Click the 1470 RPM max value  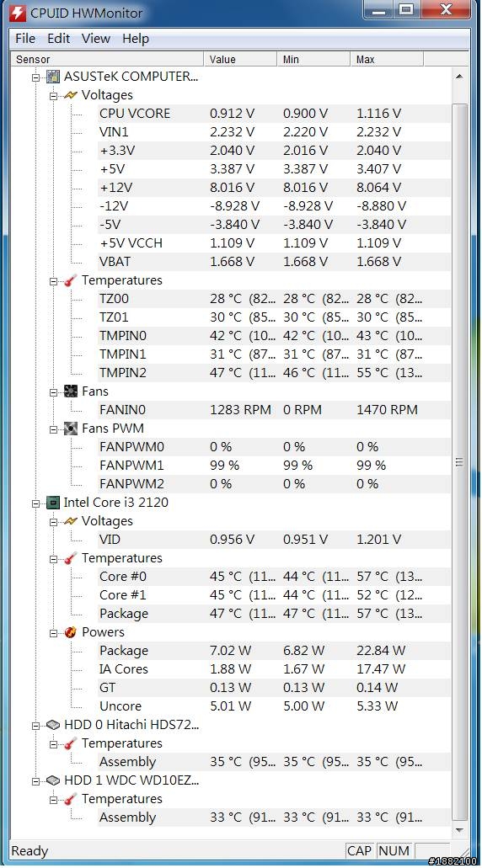(x=388, y=410)
